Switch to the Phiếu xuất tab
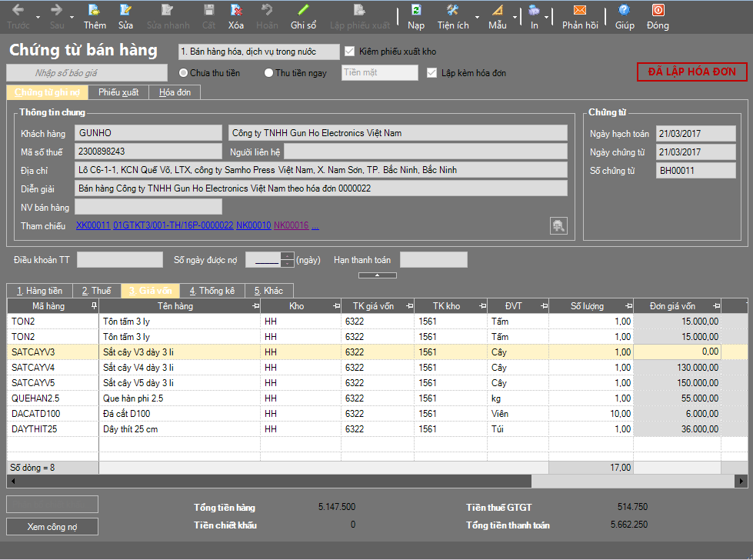 point(118,92)
